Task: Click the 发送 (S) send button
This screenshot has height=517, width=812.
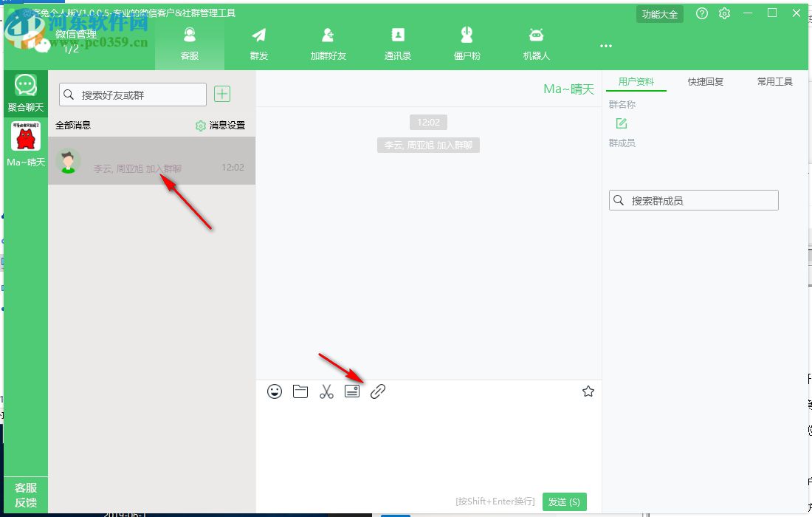Action: (565, 501)
